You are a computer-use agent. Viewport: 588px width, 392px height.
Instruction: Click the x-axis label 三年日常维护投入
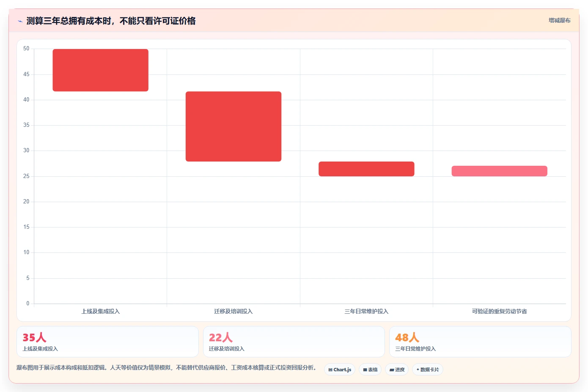coord(366,311)
